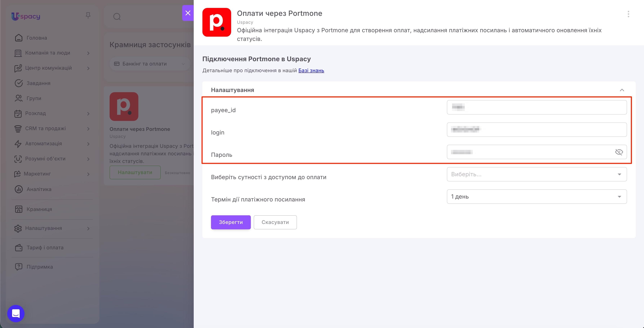Viewport: 644px width, 328px height.
Task: Click the search magnifier icon
Action: tap(117, 17)
